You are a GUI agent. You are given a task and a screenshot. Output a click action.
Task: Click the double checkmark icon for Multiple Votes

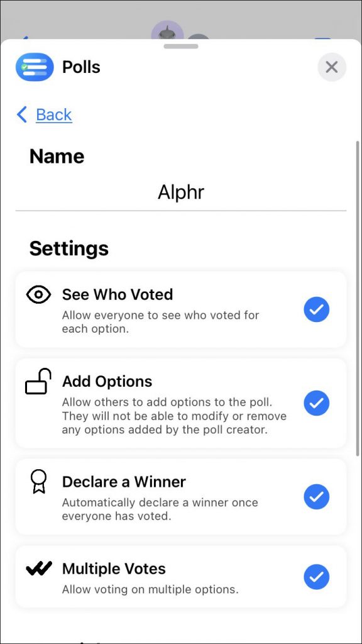pyautogui.click(x=38, y=568)
